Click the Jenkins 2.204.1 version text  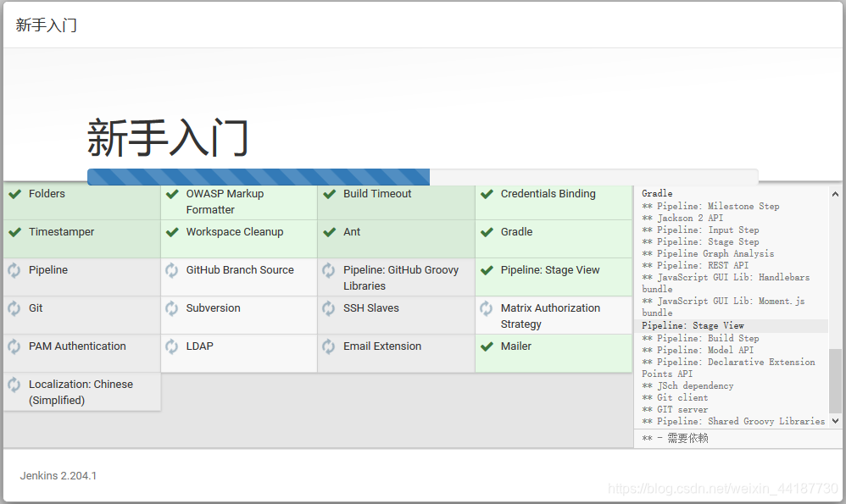pos(58,475)
